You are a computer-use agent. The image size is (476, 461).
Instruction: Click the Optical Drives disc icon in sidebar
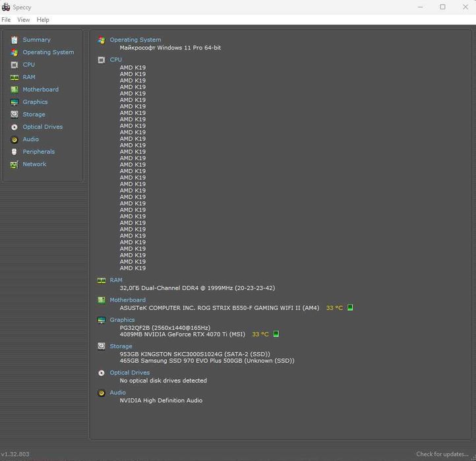(15, 127)
